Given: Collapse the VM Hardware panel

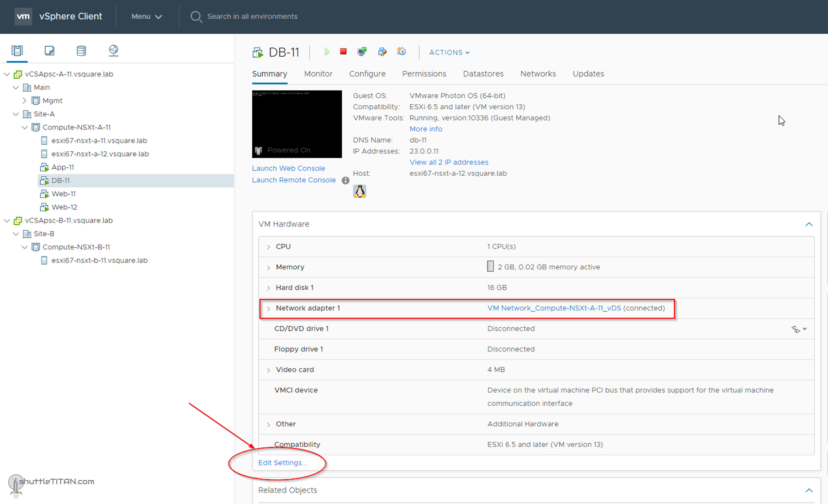Looking at the screenshot, I should pyautogui.click(x=809, y=224).
